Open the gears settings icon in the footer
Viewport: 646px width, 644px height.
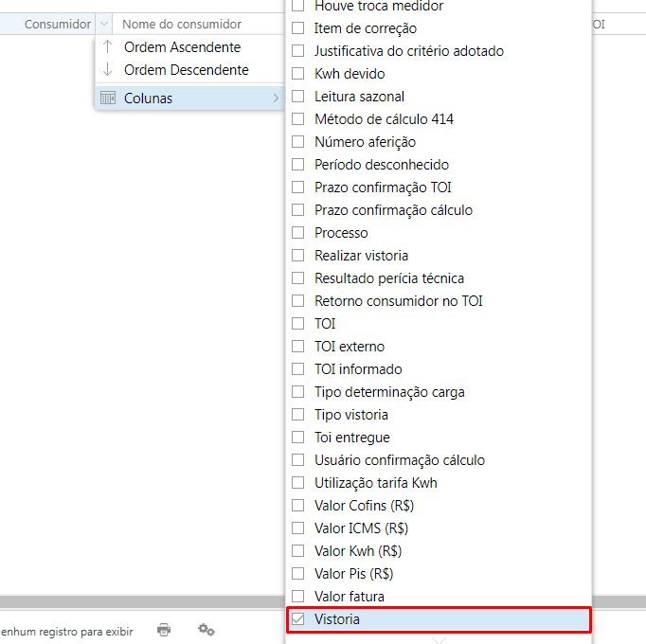pos(206,630)
